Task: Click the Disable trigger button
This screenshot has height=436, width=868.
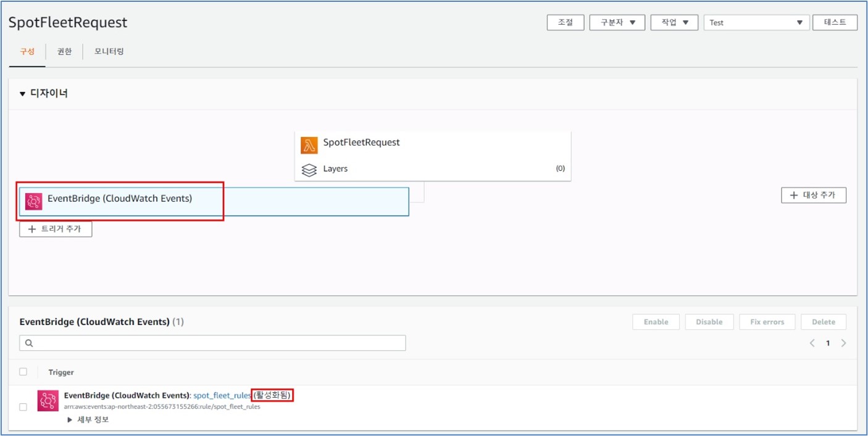Action: point(709,322)
